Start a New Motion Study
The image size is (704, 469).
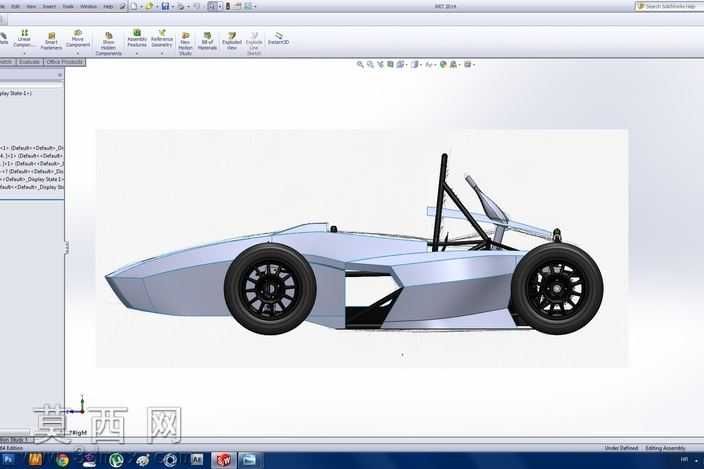pos(185,44)
